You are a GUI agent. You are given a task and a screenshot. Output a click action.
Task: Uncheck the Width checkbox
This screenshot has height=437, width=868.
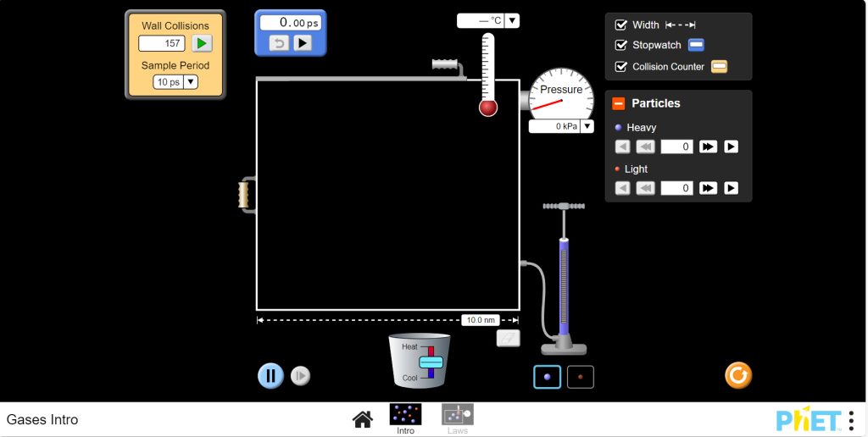621,25
